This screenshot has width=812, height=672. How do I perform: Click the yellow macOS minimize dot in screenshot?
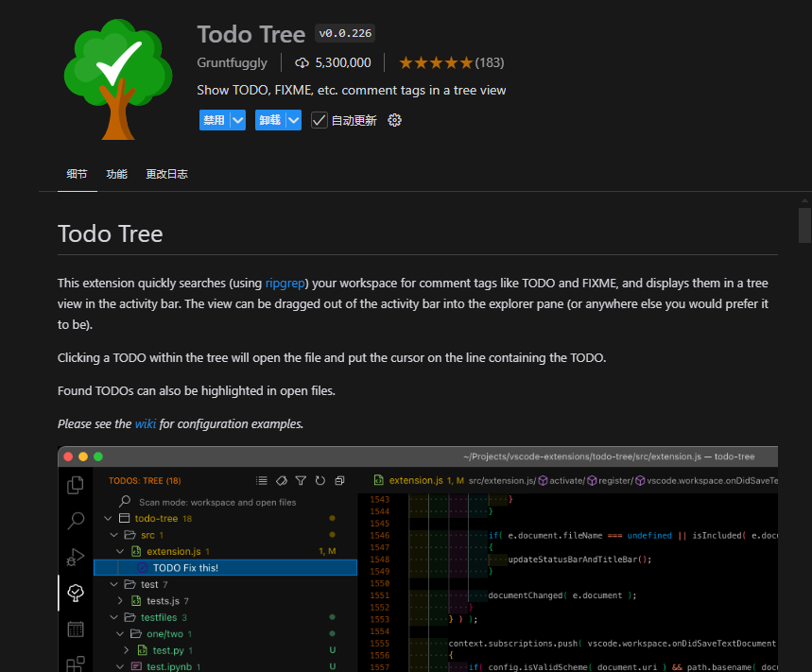coord(83,457)
